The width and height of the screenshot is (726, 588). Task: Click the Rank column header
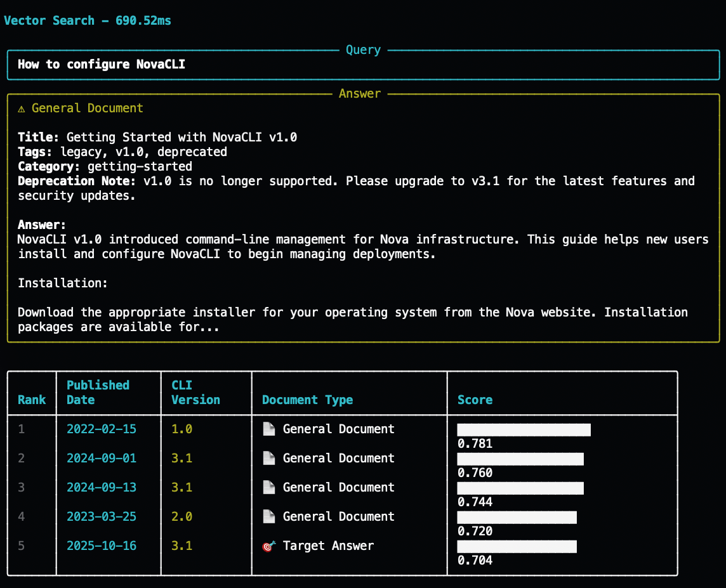click(x=32, y=400)
